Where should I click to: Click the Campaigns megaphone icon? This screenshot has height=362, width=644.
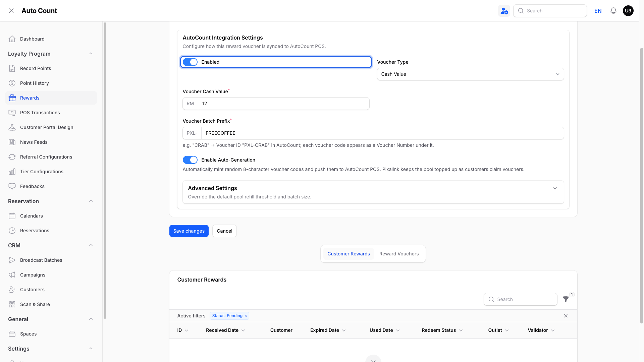[12, 275]
